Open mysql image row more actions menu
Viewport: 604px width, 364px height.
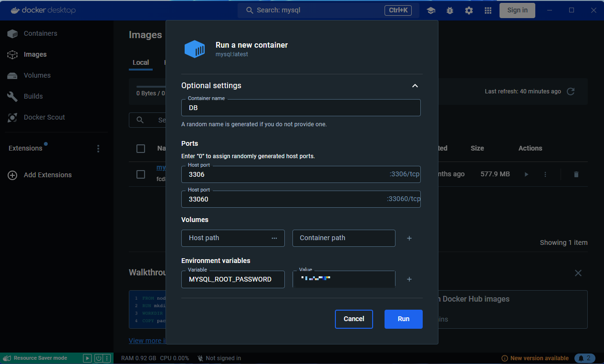point(545,174)
